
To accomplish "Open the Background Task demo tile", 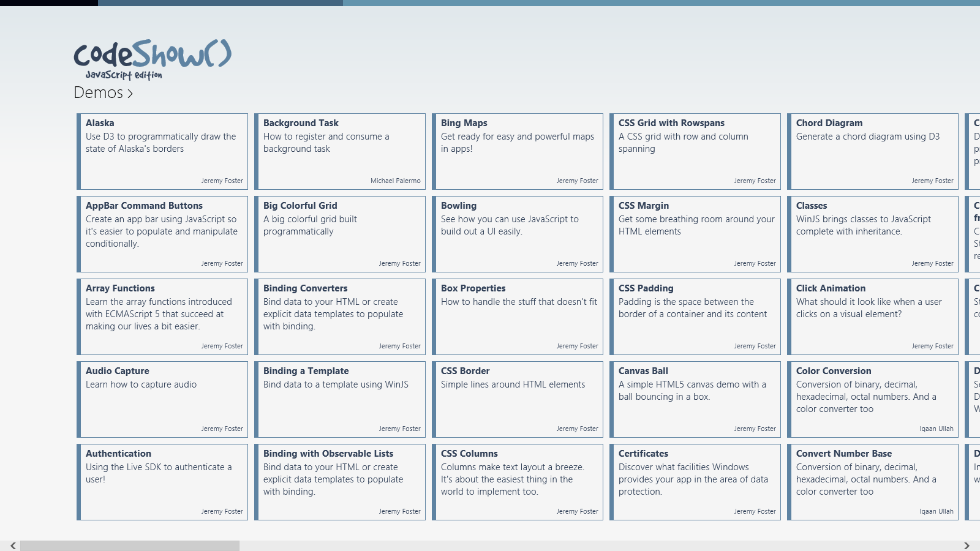I will [340, 151].
